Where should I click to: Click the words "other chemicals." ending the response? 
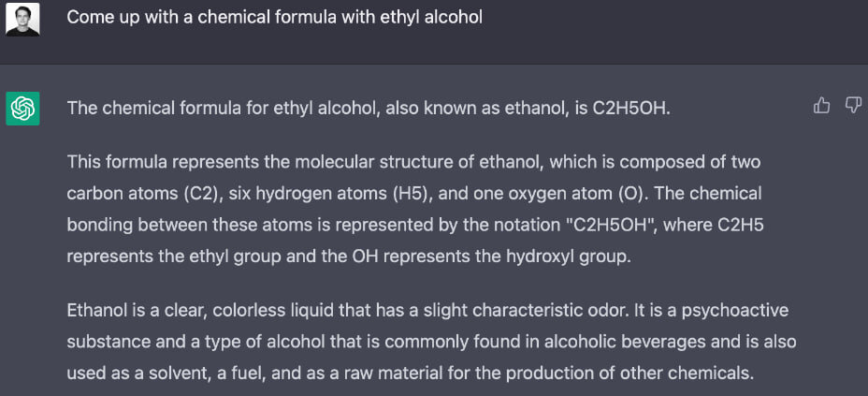pyautogui.click(x=688, y=374)
